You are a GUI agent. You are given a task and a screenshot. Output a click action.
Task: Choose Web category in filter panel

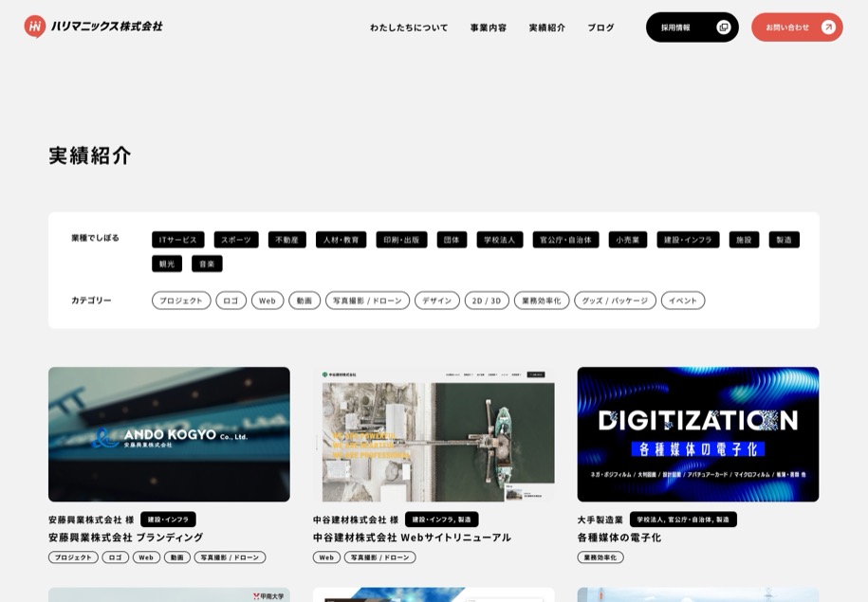268,301
